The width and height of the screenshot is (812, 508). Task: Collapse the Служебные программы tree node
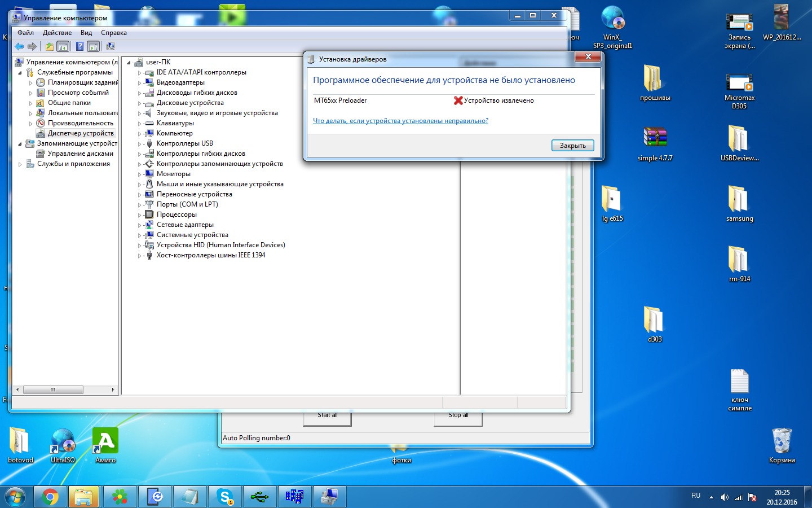pos(20,73)
